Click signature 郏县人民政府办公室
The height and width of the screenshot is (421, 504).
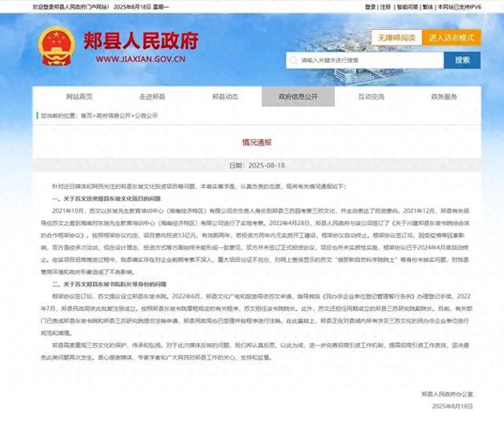[447, 394]
